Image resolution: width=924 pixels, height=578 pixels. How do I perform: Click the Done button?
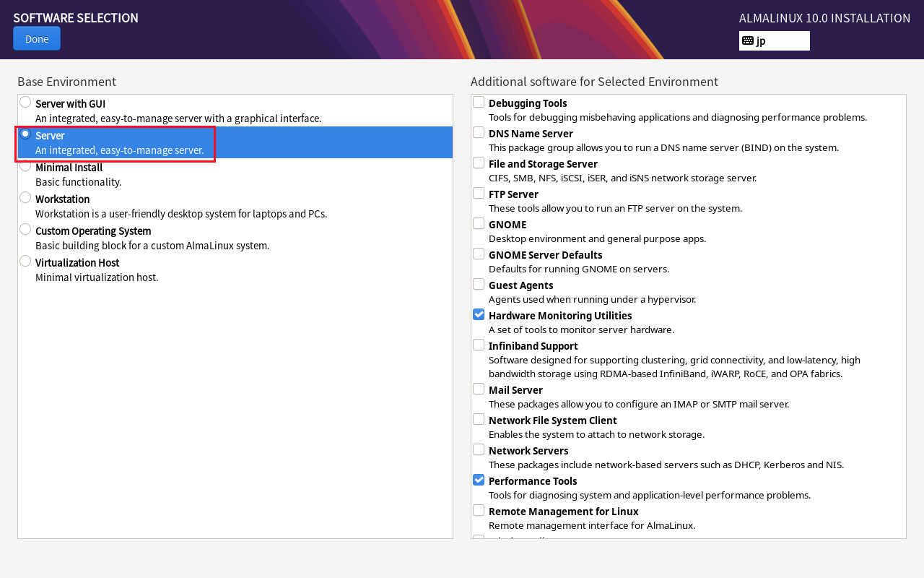(x=37, y=38)
